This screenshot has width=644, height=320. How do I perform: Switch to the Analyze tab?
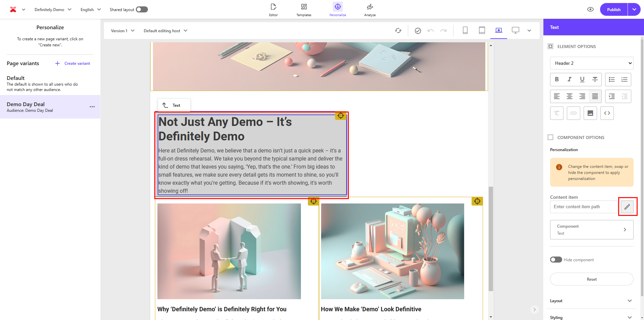[370, 9]
